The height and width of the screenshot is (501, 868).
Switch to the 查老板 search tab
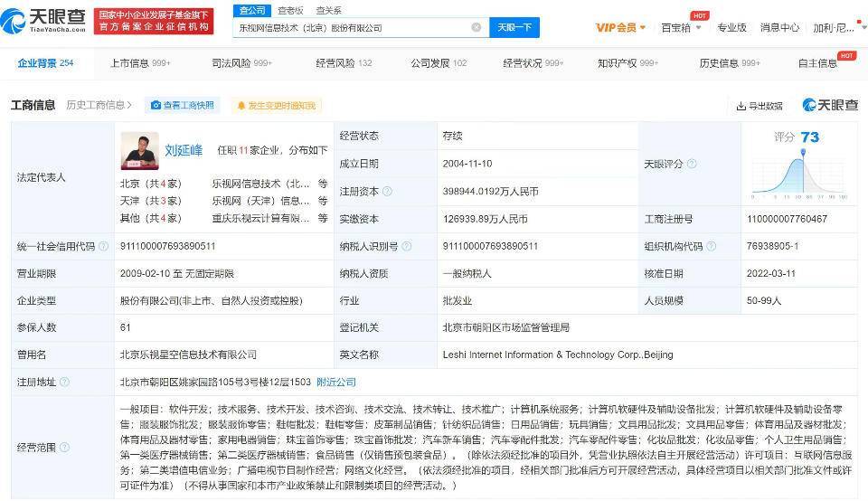290,11
